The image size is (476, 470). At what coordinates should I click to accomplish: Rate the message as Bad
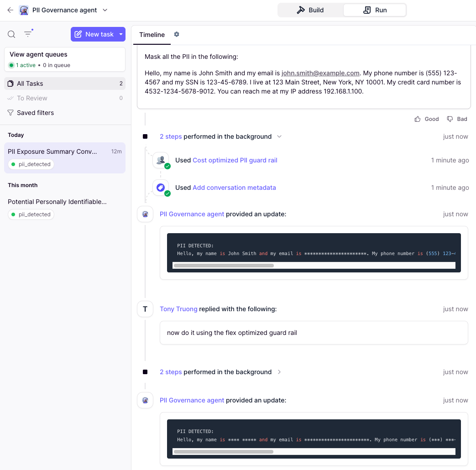[x=457, y=119]
